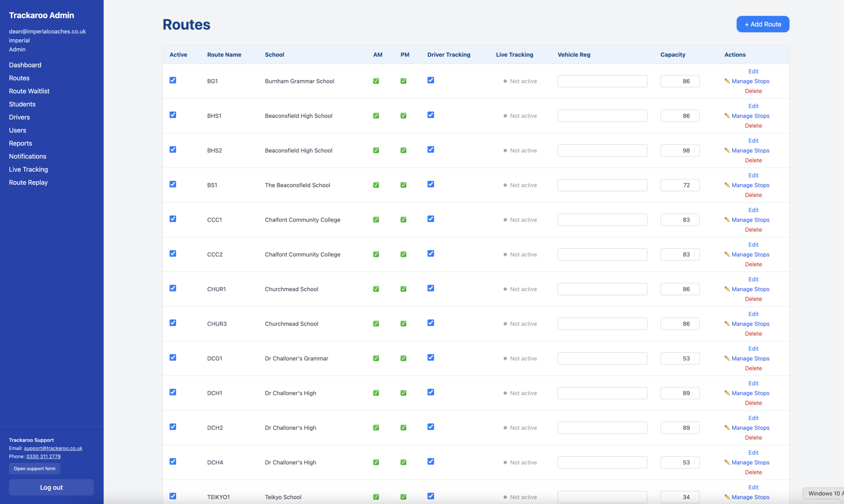Click green AM checkmark for BS1 route
Image resolution: width=844 pixels, height=504 pixels.
pyautogui.click(x=376, y=185)
